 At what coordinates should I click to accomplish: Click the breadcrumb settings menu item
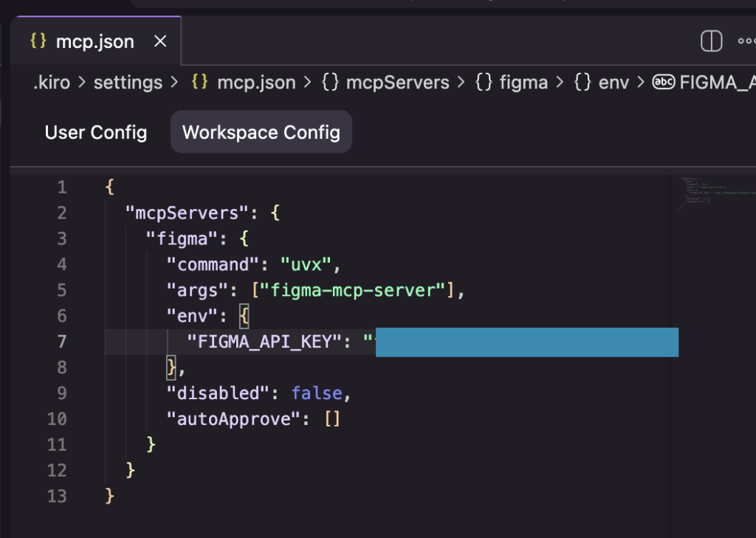(126, 83)
